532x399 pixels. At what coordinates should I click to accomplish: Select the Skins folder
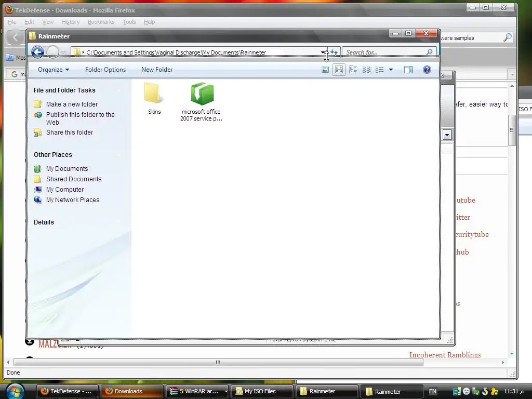click(154, 98)
